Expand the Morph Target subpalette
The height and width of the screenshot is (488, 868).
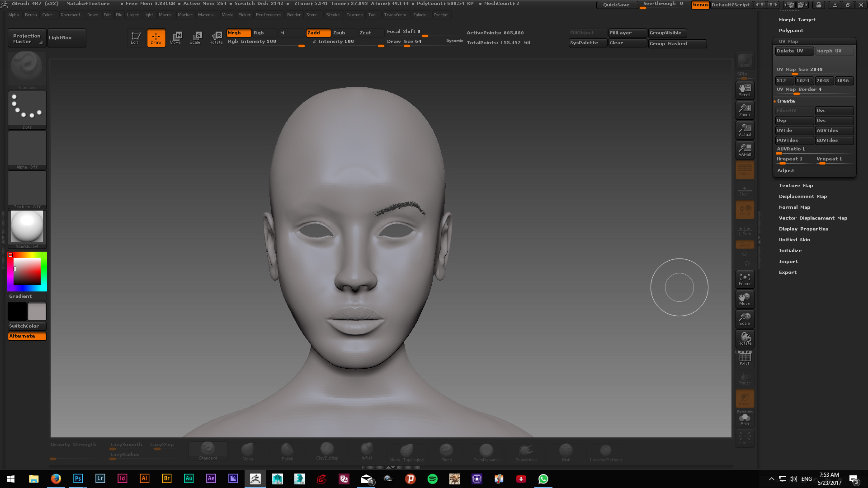point(797,20)
